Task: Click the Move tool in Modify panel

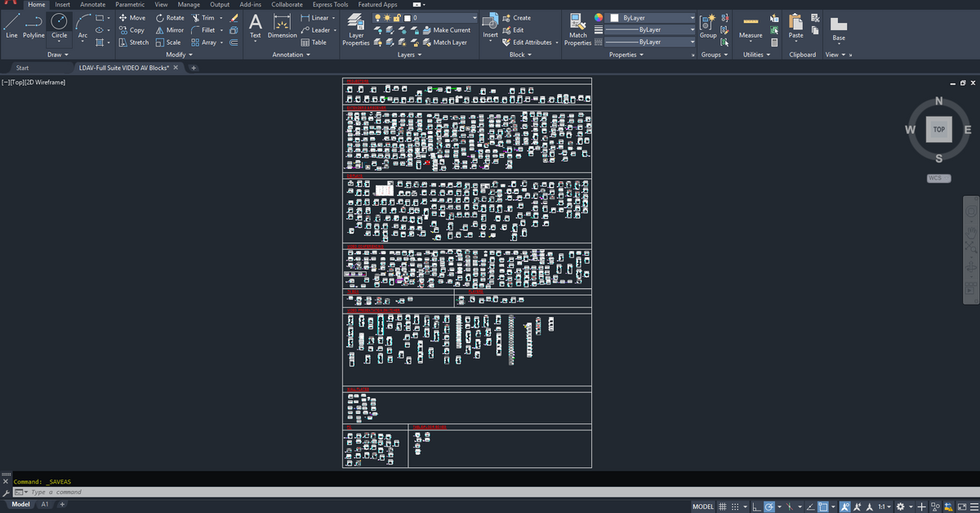Action: click(x=131, y=18)
